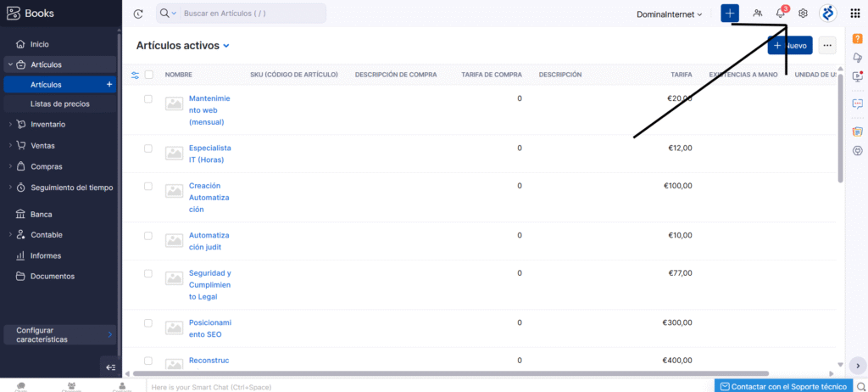The height and width of the screenshot is (392, 868).
Task: Click the recent activity history icon
Action: click(138, 14)
